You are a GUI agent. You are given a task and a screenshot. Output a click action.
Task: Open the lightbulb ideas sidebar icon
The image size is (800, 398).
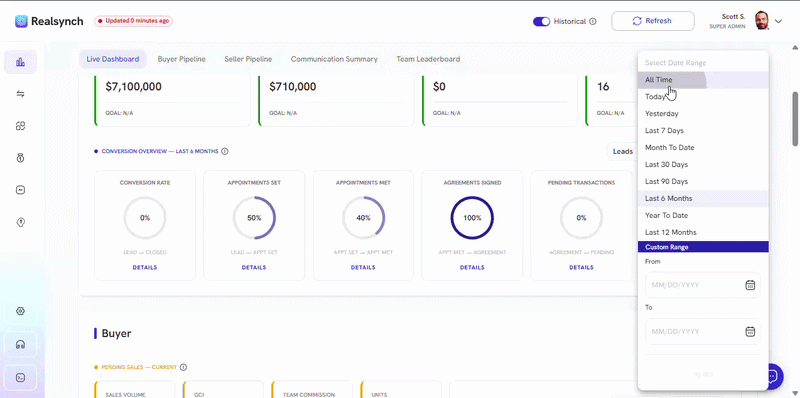tap(20, 222)
